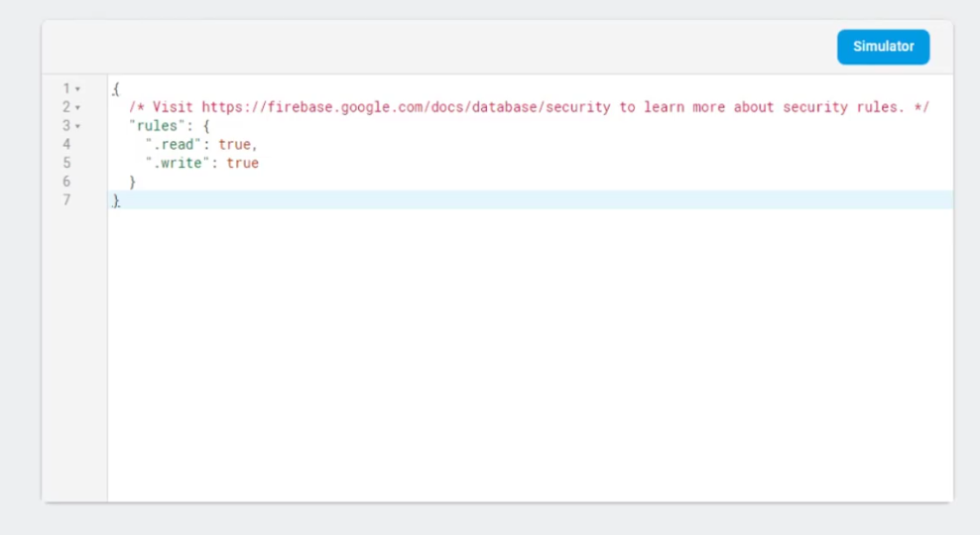Click the true value after ".read"
Image resolution: width=980 pixels, height=535 pixels.
(x=235, y=144)
